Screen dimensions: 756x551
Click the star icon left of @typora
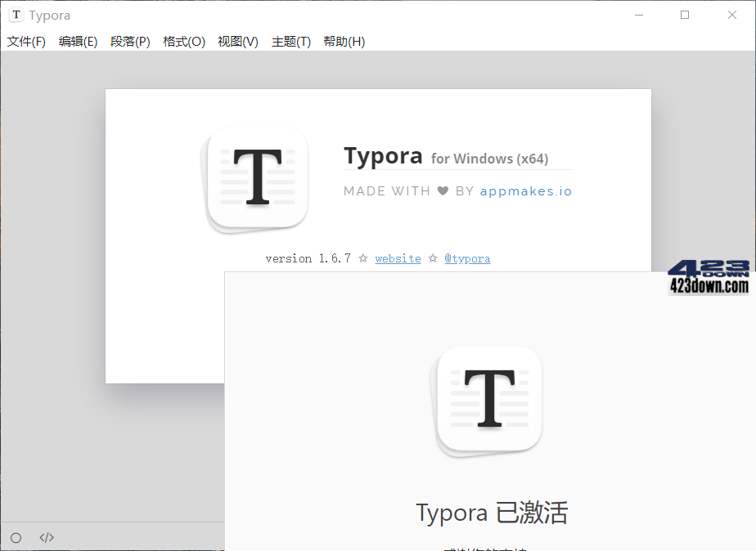click(x=432, y=258)
